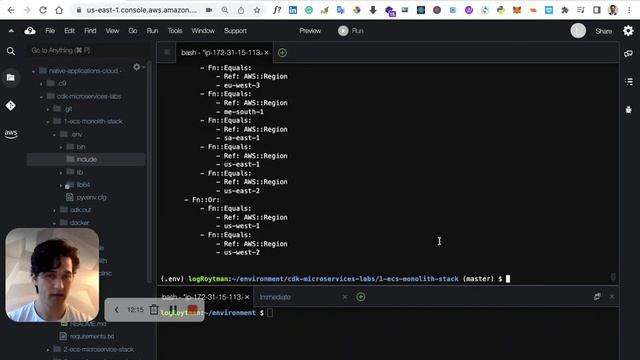The height and width of the screenshot is (360, 640).
Task: Open the Collaborate chat panel icon
Action: (x=629, y=53)
